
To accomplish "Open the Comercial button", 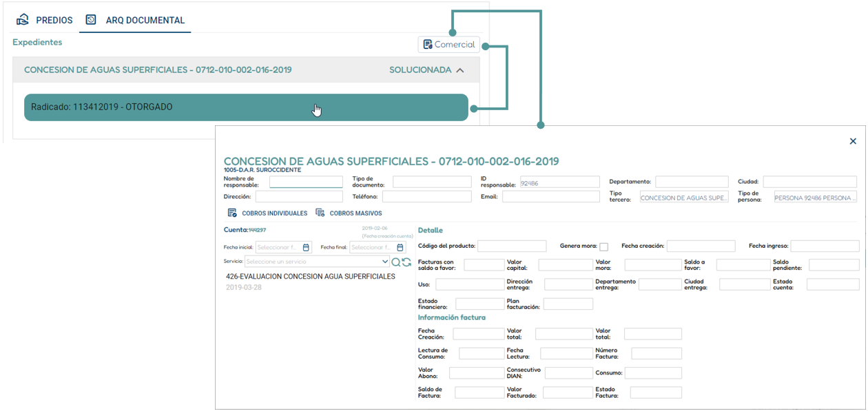I will [448, 45].
